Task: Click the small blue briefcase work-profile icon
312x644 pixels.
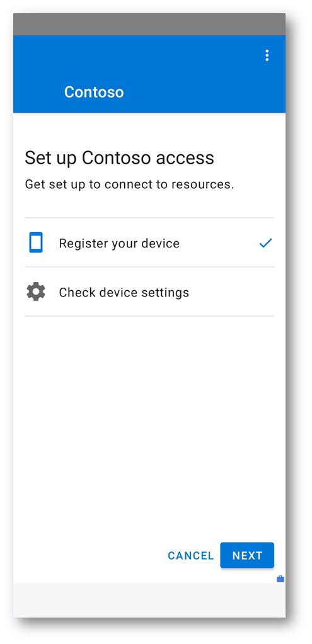Action: pyautogui.click(x=280, y=579)
